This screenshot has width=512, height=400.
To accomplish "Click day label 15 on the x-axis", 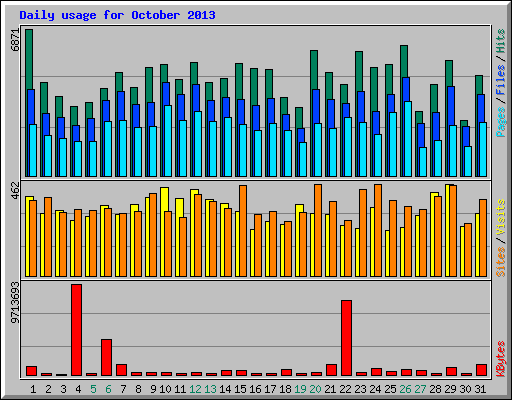I will point(240,389).
